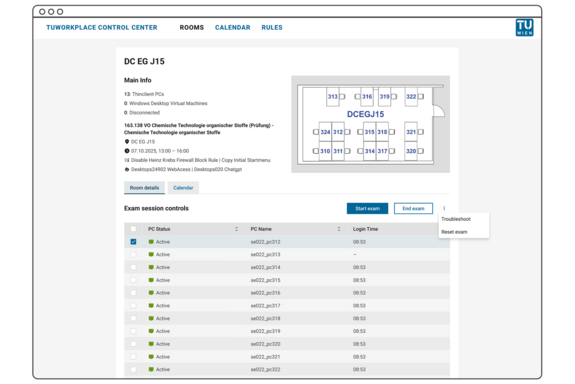Image resolution: width=575 pixels, height=384 pixels.
Task: Click the location pin icon next to DC EG J15
Action: pos(127,142)
